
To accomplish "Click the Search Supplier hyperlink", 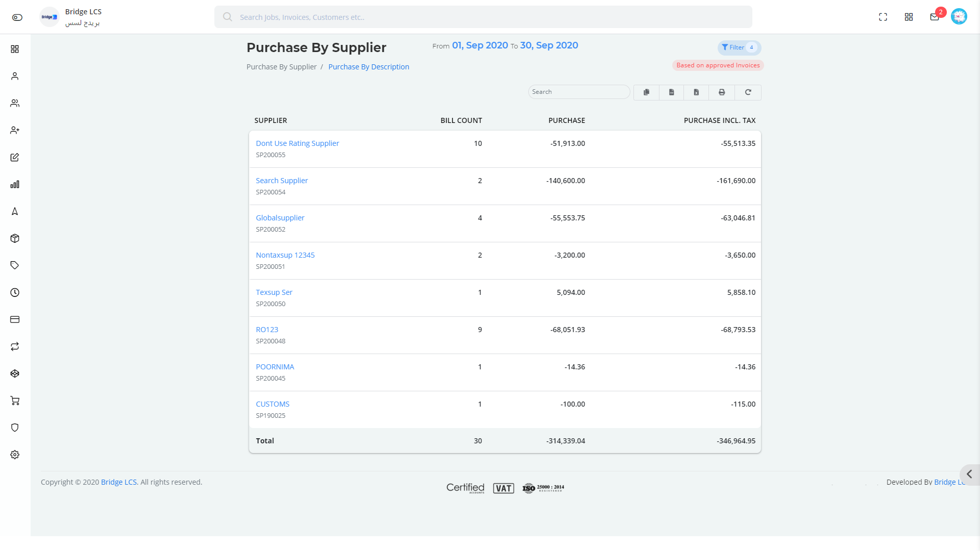I will pyautogui.click(x=281, y=180).
